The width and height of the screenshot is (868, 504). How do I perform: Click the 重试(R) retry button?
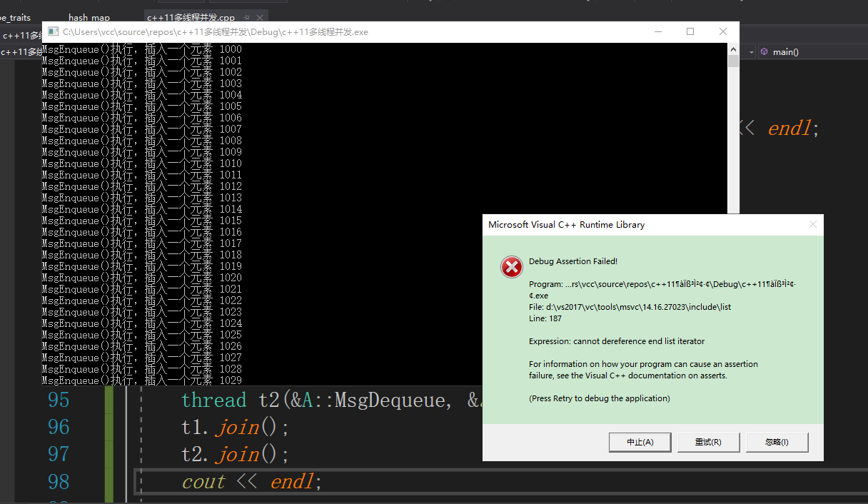pos(708,442)
